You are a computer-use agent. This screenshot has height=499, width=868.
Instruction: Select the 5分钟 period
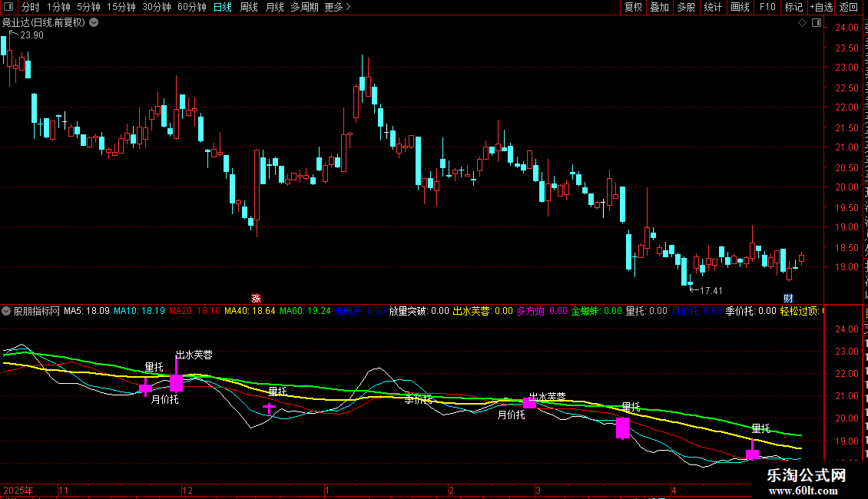[x=88, y=7]
